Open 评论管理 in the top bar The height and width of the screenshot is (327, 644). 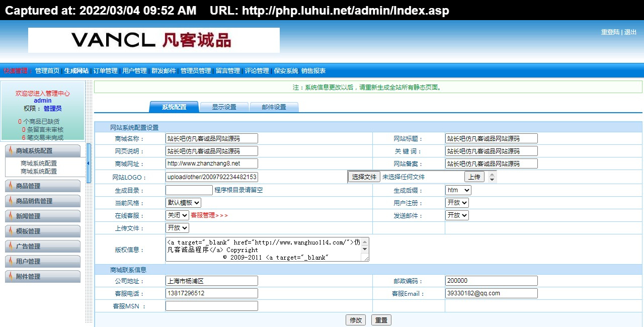257,71
